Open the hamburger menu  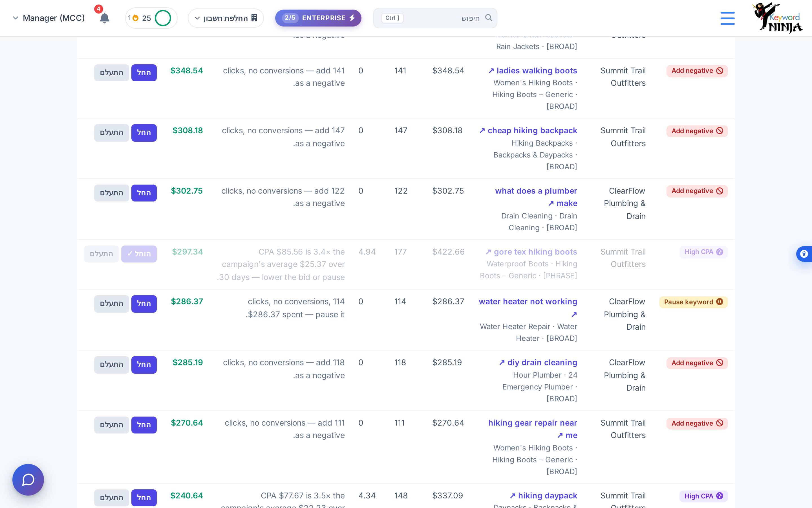727,18
